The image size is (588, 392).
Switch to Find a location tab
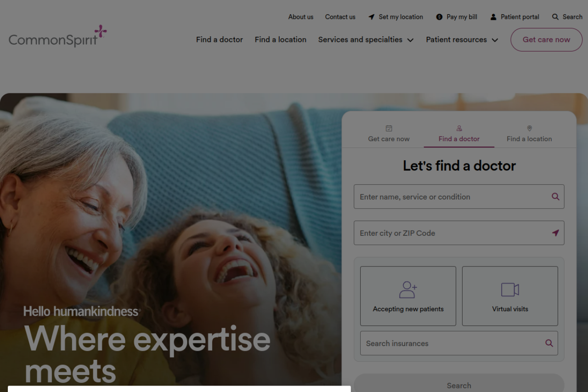(x=529, y=134)
